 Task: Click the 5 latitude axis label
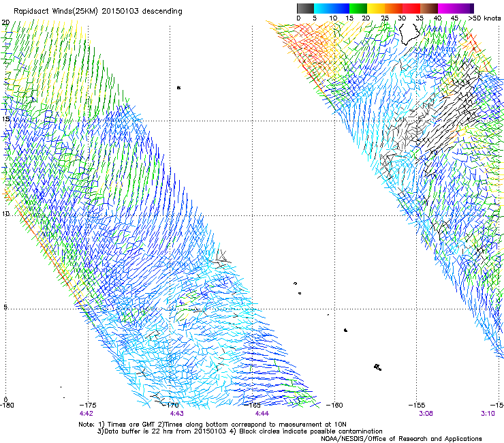point(5,307)
